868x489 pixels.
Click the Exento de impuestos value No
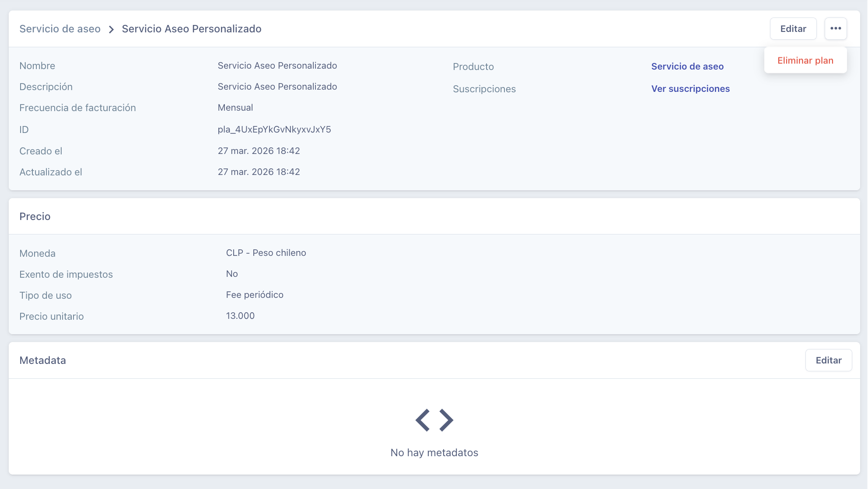tap(232, 274)
